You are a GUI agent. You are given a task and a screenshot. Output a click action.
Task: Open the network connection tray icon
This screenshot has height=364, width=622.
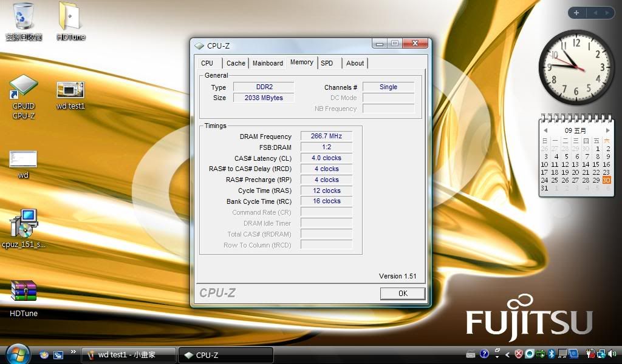601,354
